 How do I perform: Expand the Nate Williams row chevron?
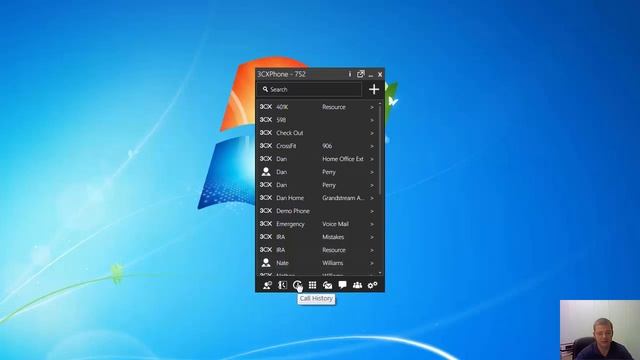coord(372,263)
